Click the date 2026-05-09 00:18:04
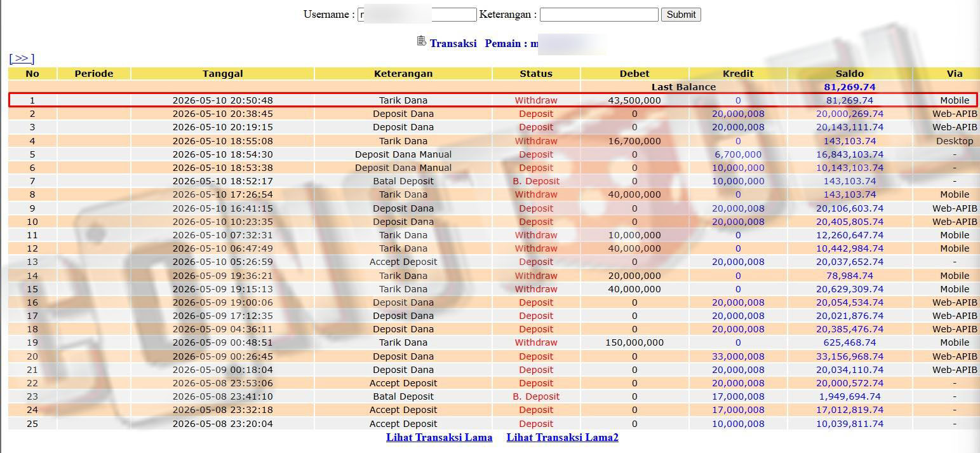 pos(222,370)
